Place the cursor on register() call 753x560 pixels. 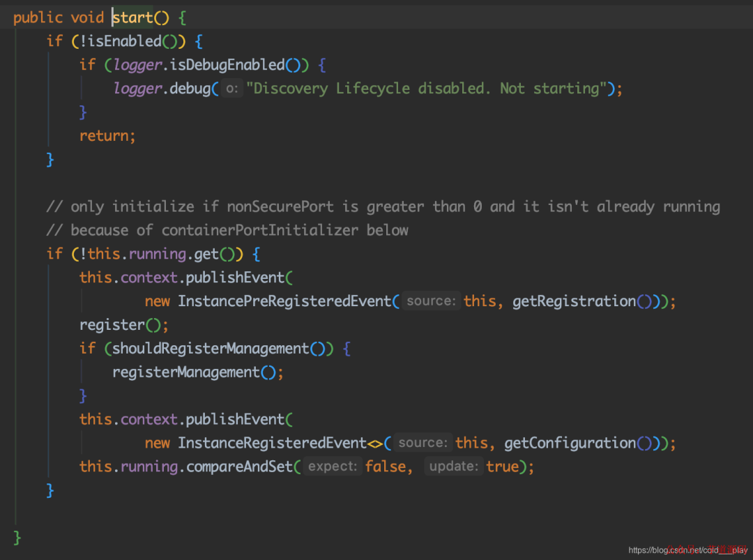click(112, 324)
